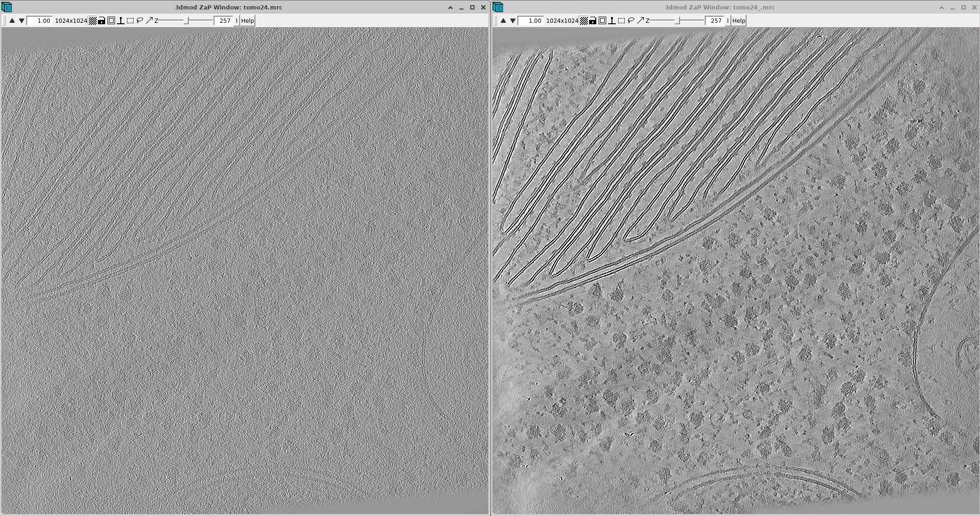Maximize the tomo24_.mrc ZaP window
This screenshot has width=980, height=516.
[x=964, y=8]
